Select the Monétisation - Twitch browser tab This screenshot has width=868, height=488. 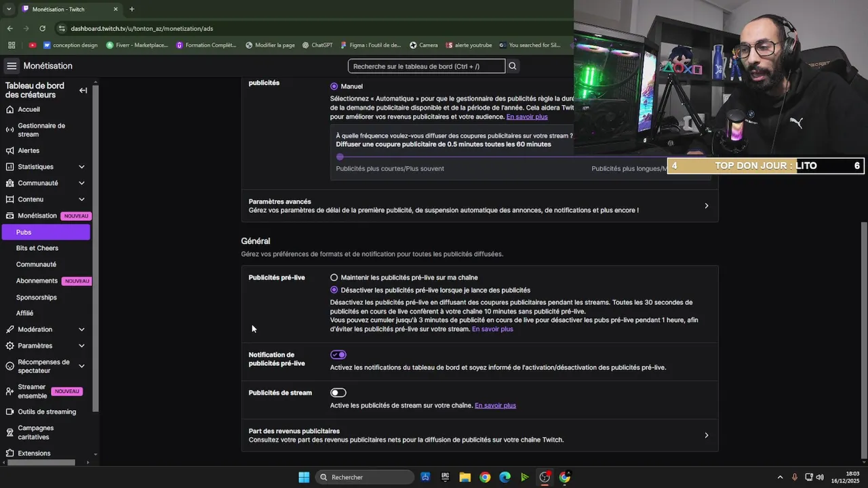[70, 9]
